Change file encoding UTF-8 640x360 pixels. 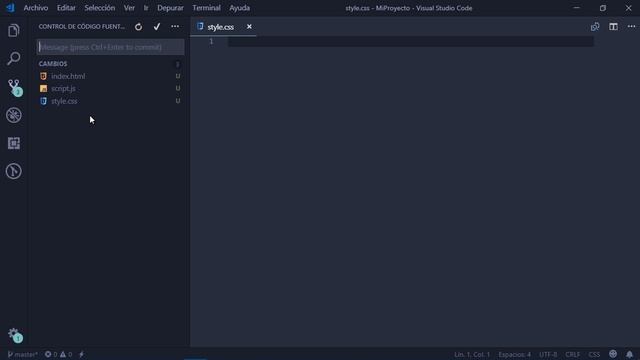tap(548, 354)
